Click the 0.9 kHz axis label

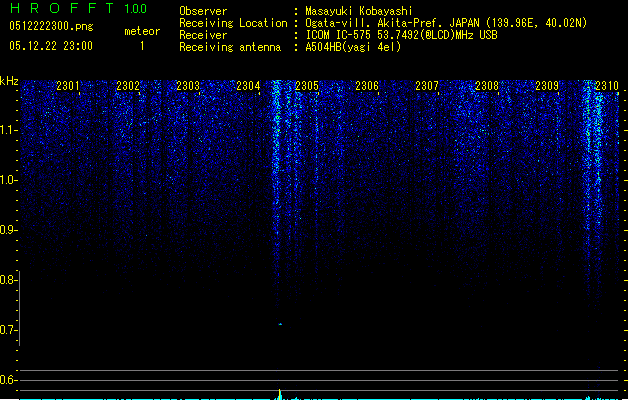pos(9,230)
